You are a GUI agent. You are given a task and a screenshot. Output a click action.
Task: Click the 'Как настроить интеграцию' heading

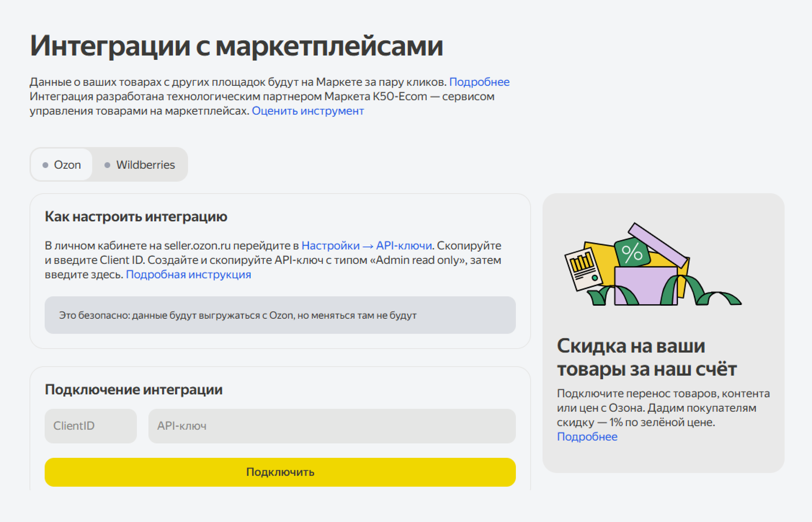[x=136, y=217]
